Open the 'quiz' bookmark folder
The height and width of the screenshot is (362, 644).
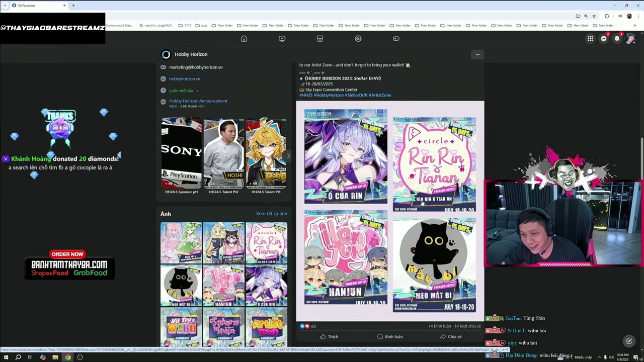[x=201, y=25]
